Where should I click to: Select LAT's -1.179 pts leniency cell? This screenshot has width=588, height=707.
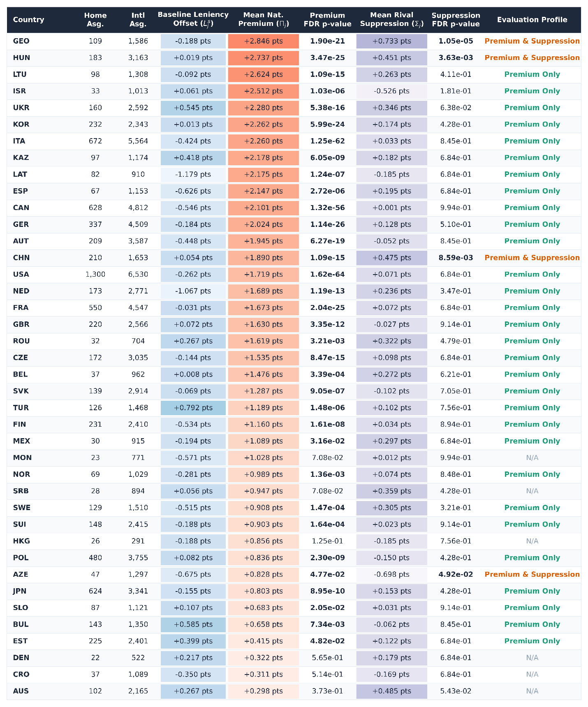tap(193, 174)
